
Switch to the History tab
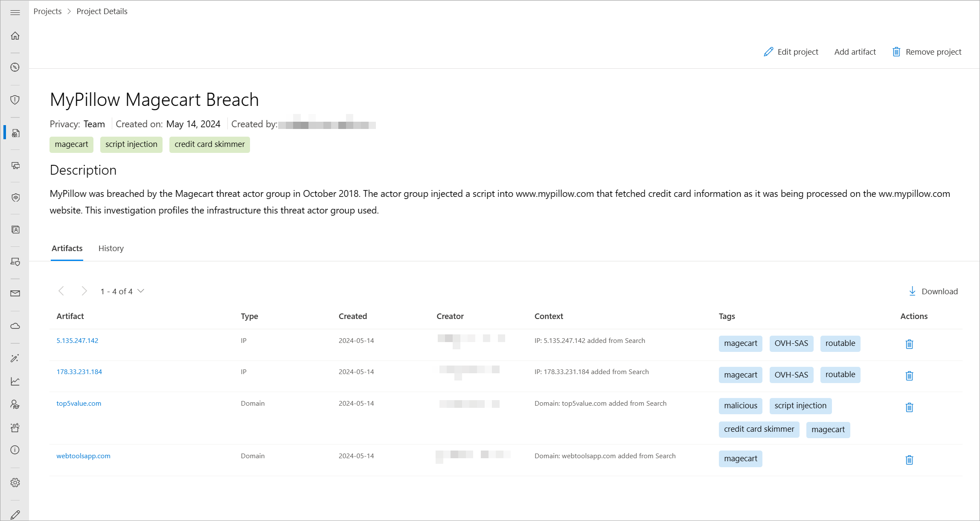coord(111,249)
